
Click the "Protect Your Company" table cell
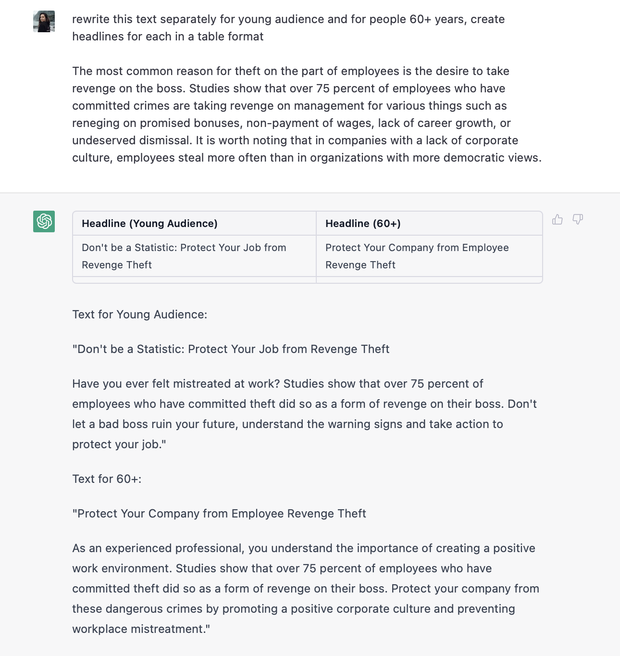(429, 256)
